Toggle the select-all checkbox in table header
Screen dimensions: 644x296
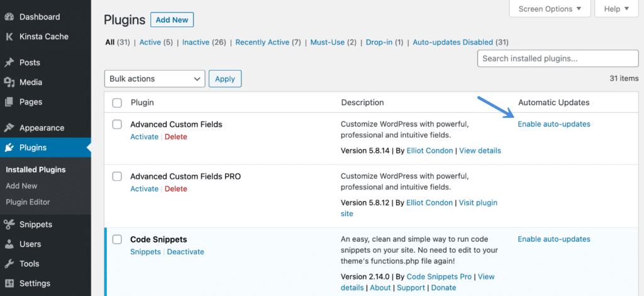[x=117, y=103]
